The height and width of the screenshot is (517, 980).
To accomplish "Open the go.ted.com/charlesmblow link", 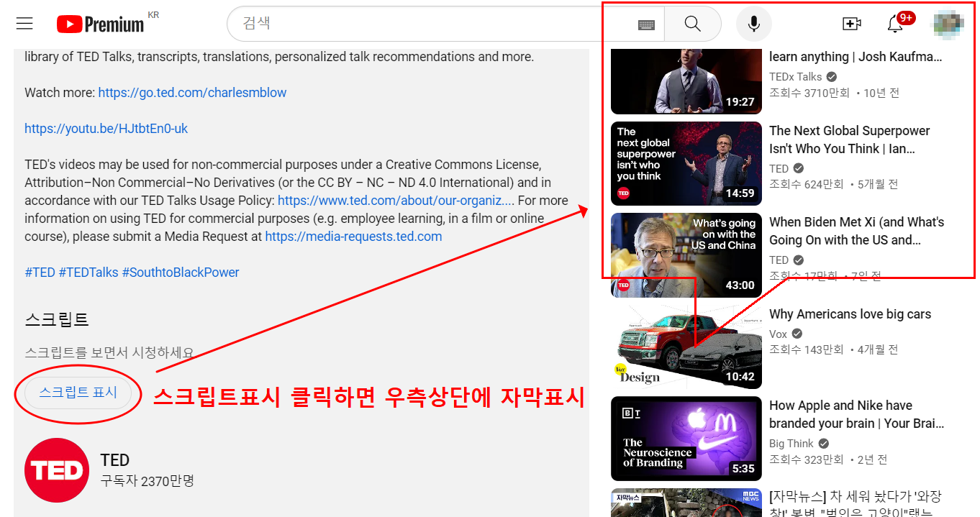I will point(192,93).
